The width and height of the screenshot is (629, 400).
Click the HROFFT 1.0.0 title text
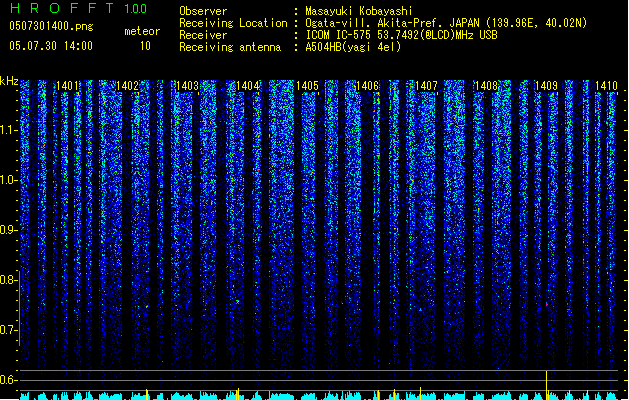(79, 8)
